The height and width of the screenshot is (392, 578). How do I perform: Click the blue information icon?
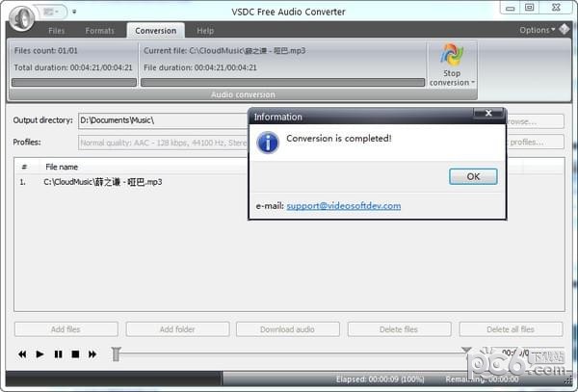click(268, 143)
